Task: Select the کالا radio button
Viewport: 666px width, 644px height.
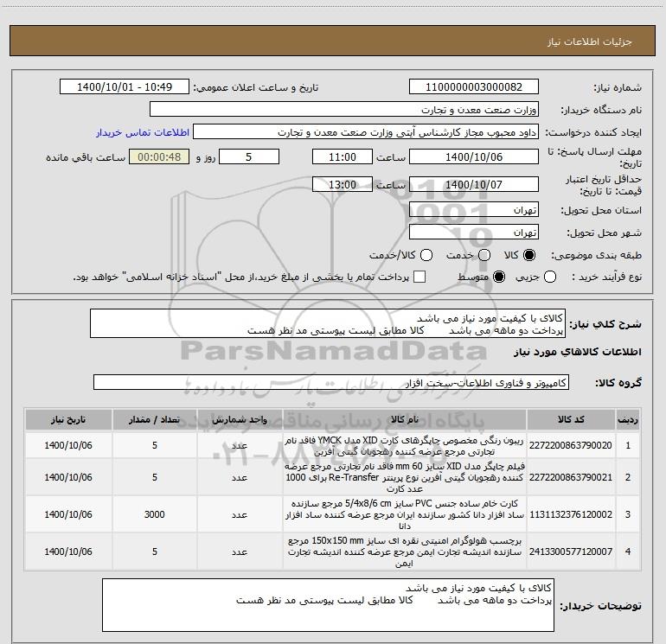Action: click(529, 255)
